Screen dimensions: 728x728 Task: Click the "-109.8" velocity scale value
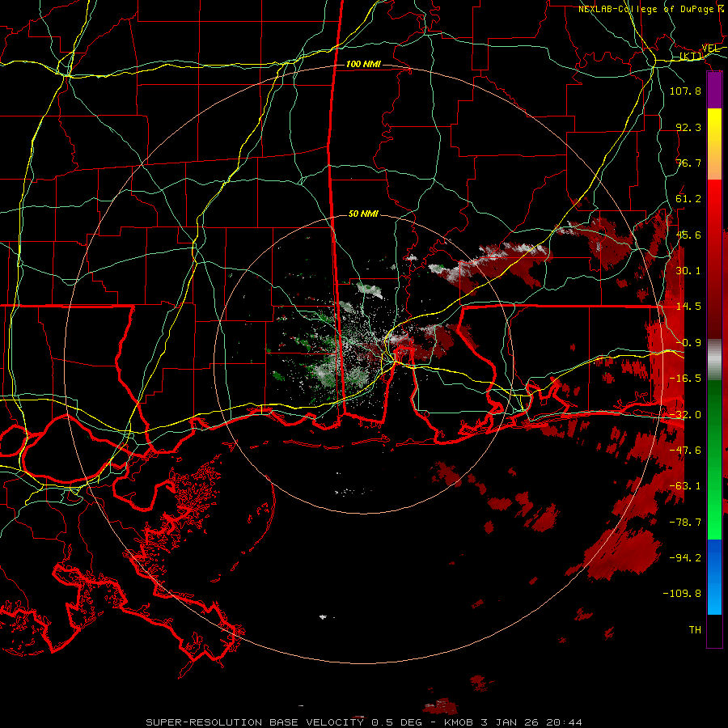click(x=682, y=594)
